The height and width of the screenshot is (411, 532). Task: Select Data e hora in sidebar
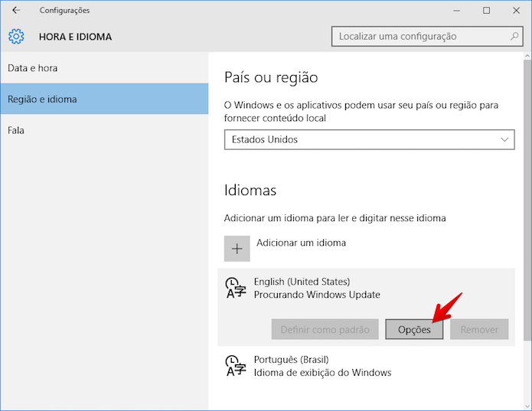[x=104, y=68]
